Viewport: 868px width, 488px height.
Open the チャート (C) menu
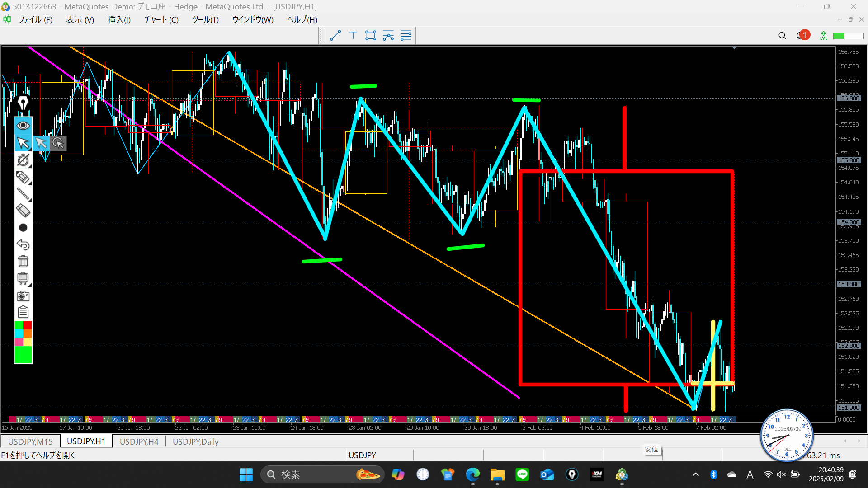[x=161, y=19]
